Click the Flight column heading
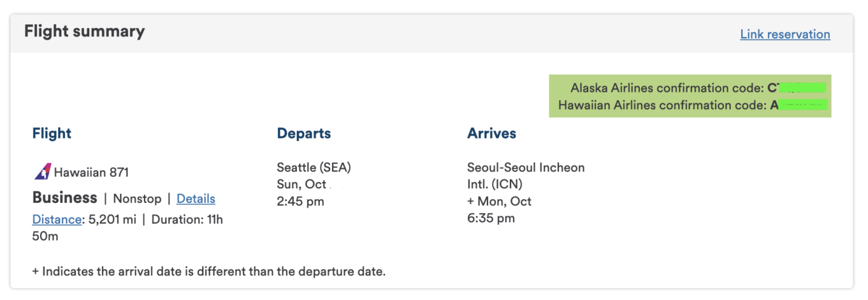The height and width of the screenshot is (300, 868). [x=52, y=133]
